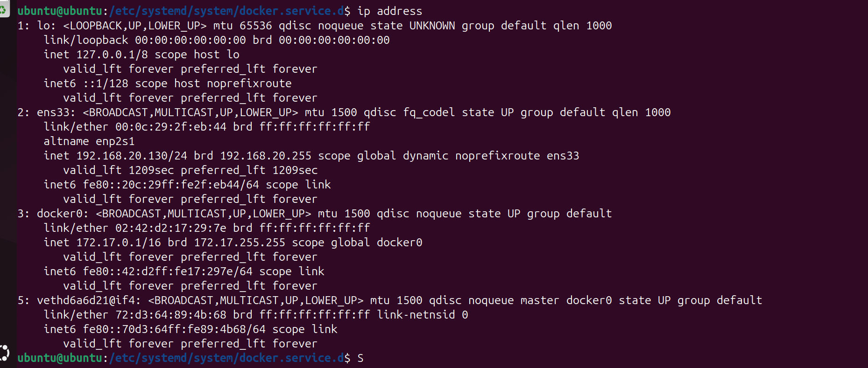This screenshot has height=368, width=868.
Task: Click the 'state UNKNOWN' text on lo line
Action: click(x=413, y=26)
